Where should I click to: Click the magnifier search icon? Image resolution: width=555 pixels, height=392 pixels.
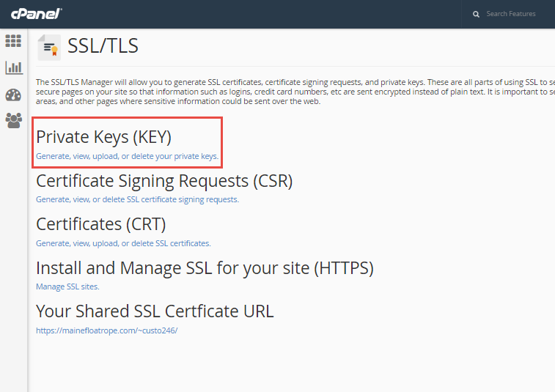click(476, 14)
